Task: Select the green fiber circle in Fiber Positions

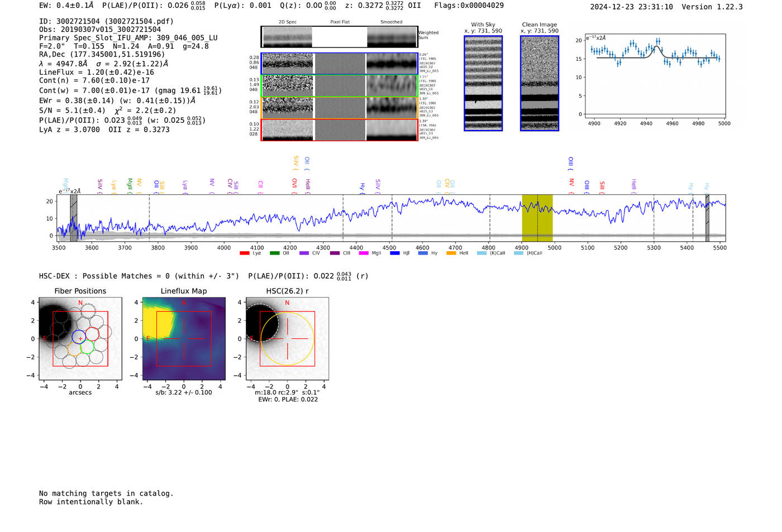Action: click(87, 347)
